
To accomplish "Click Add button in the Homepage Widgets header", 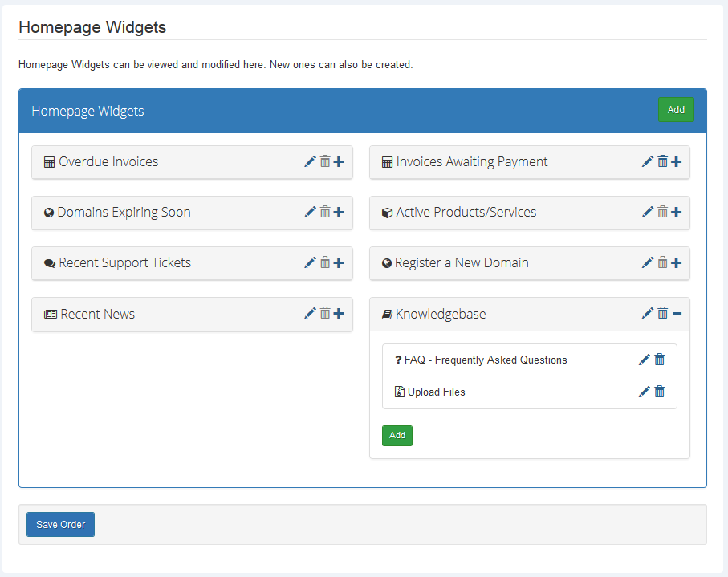I will click(x=676, y=110).
